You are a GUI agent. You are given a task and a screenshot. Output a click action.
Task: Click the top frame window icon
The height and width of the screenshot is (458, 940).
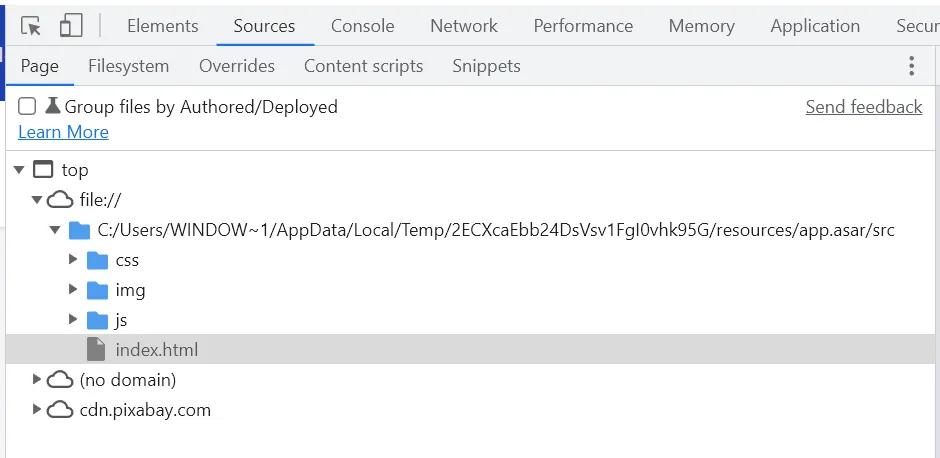coord(43,170)
